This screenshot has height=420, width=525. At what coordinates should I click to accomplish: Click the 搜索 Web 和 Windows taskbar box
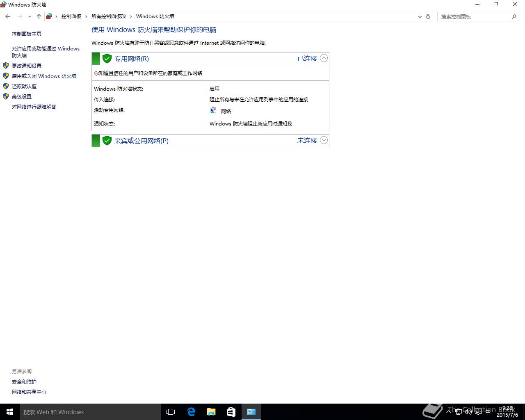[x=90, y=412]
